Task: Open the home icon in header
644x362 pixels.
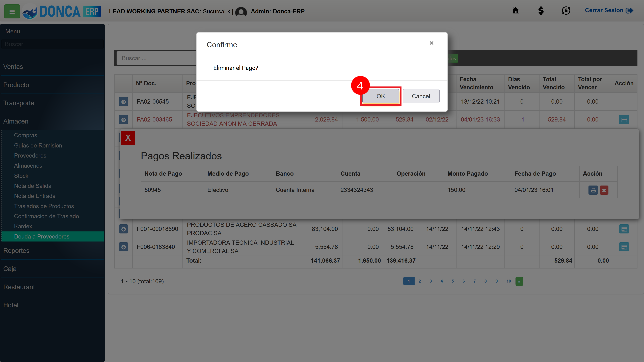Action: point(516,11)
